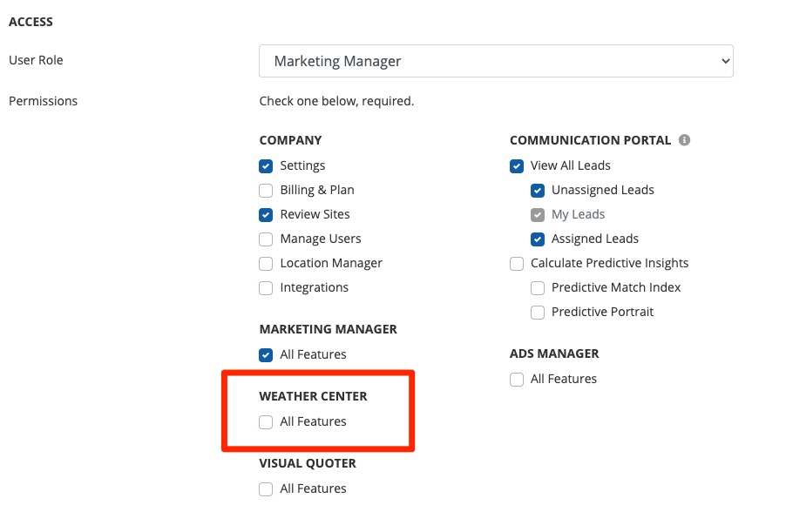Click the Communication Portal info icon
Image resolution: width=786 pixels, height=532 pixels.
pyautogui.click(x=684, y=140)
